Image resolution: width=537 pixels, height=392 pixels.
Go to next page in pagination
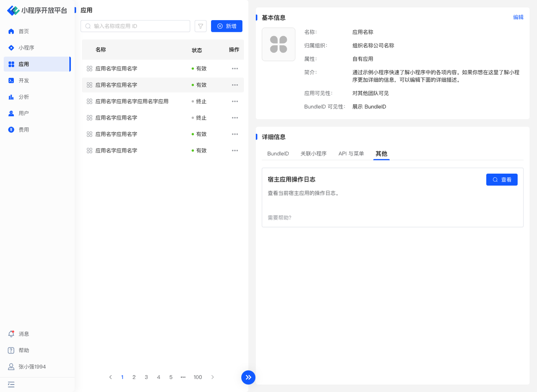click(213, 377)
